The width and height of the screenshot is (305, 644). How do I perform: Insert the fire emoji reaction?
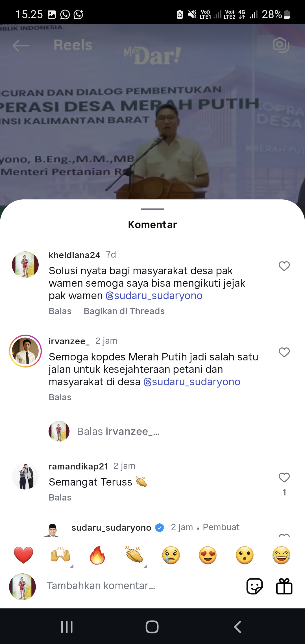pyautogui.click(x=97, y=555)
